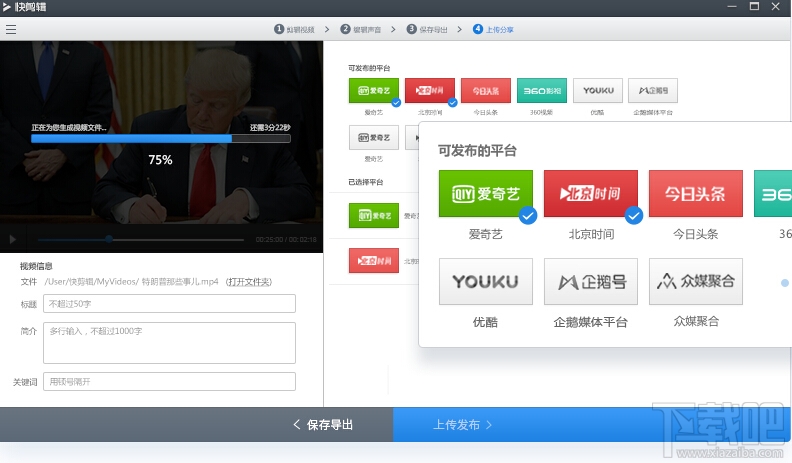Click enlarged 今日头条 platform tile
The width and height of the screenshot is (792, 463).
[x=696, y=193]
